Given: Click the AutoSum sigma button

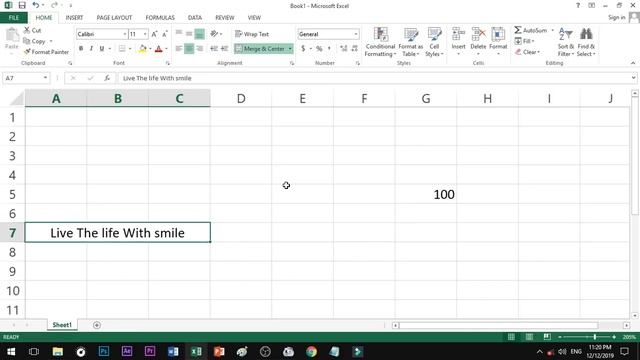Looking at the screenshot, I should (x=531, y=30).
